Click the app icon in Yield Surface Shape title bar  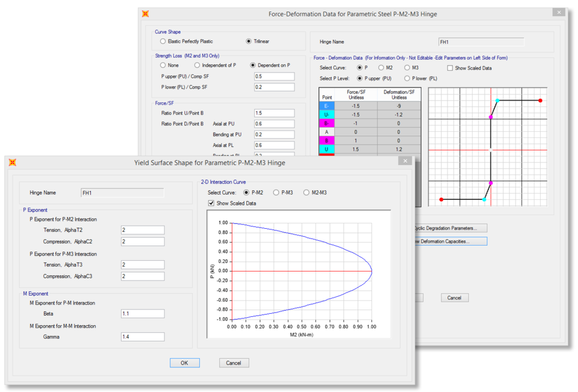(x=12, y=162)
